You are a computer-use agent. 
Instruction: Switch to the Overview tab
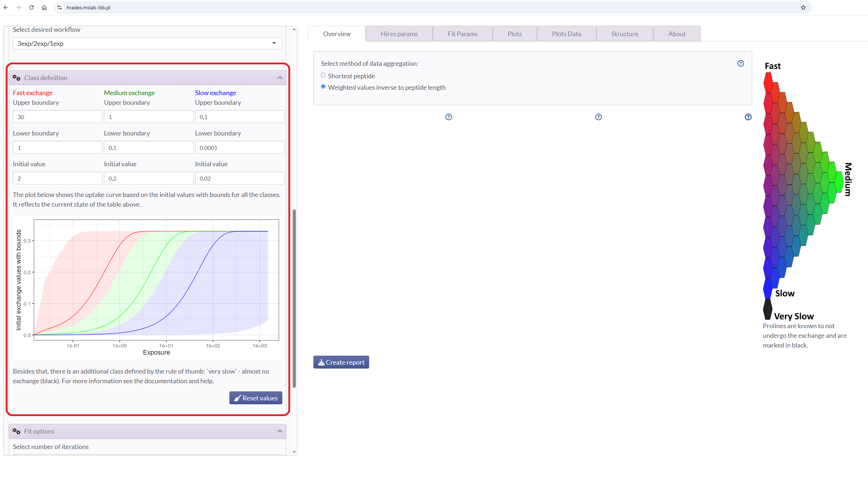point(337,34)
